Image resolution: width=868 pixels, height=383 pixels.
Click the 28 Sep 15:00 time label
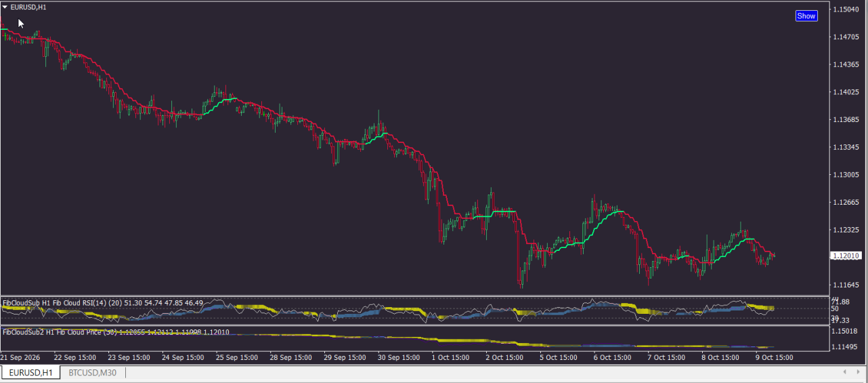(x=291, y=357)
